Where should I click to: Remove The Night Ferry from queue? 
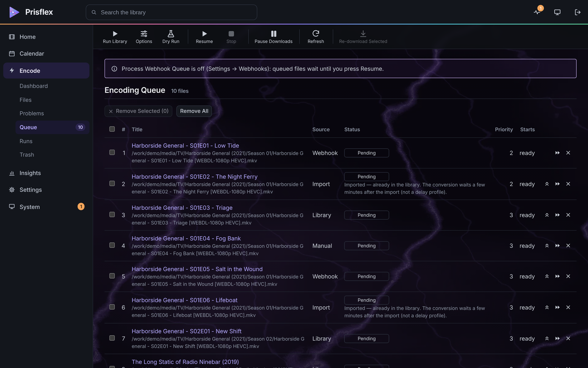coord(568,184)
